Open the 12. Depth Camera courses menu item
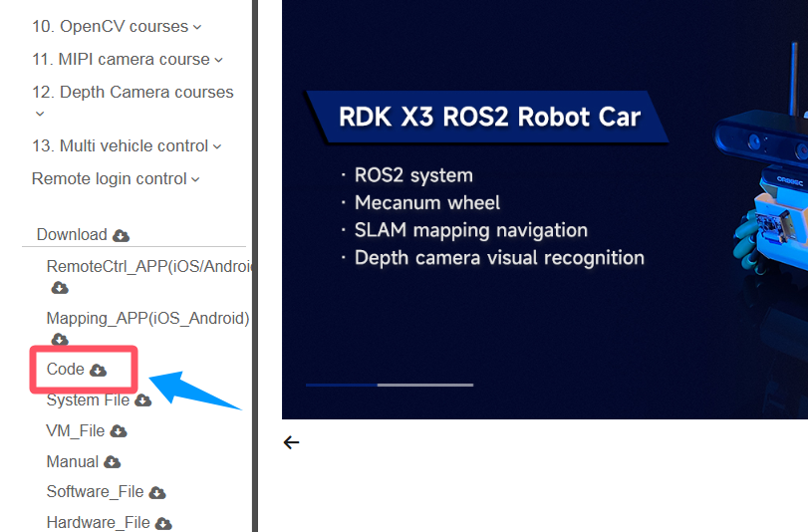The height and width of the screenshot is (532, 808). (x=133, y=92)
